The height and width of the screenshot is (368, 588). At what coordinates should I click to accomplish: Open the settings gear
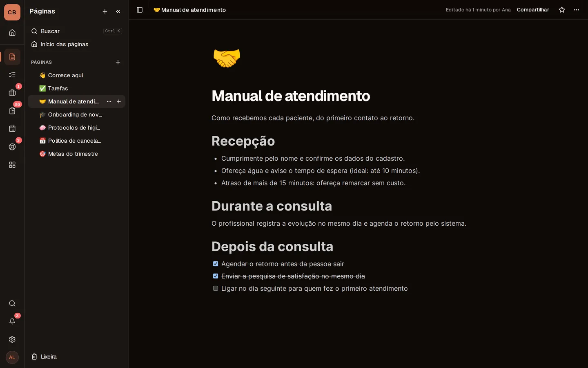pos(12,339)
